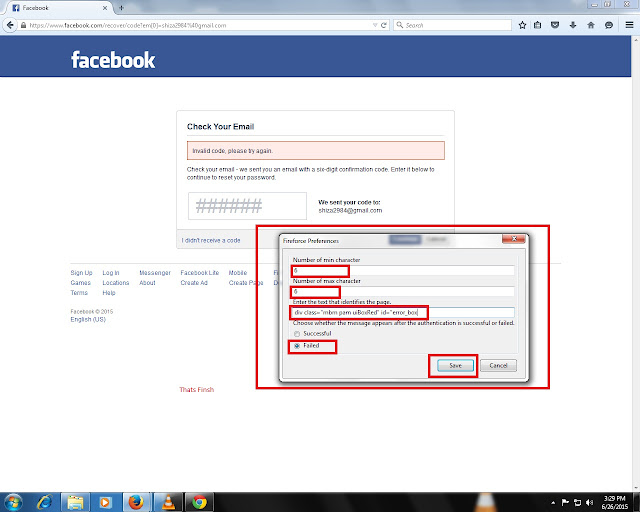Image resolution: width=640 pixels, height=512 pixels.
Task: Open the volume speaker tray icon
Action: [589, 503]
